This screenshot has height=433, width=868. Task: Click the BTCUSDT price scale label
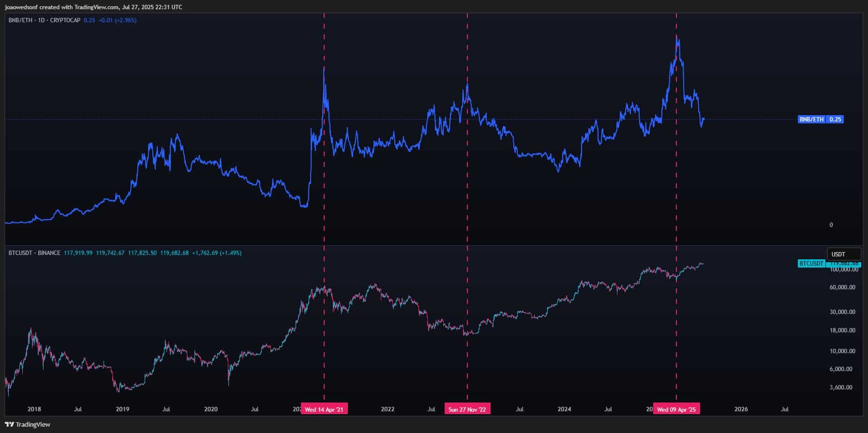pyautogui.click(x=811, y=264)
